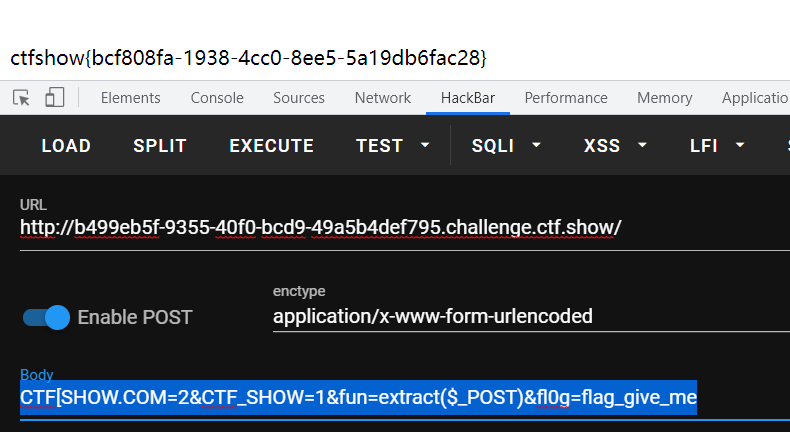790x432 pixels.
Task: Turn off the Enable POST switch
Action: click(x=46, y=318)
